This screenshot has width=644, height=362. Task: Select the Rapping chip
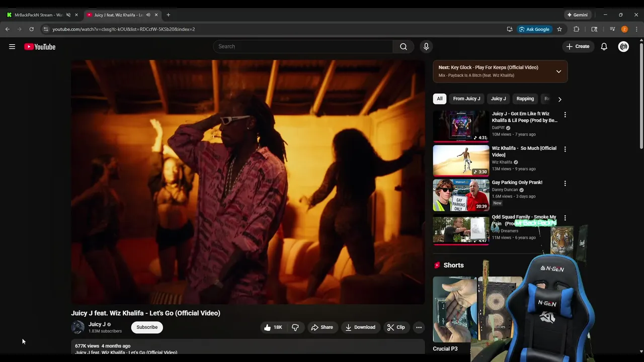pos(525,99)
